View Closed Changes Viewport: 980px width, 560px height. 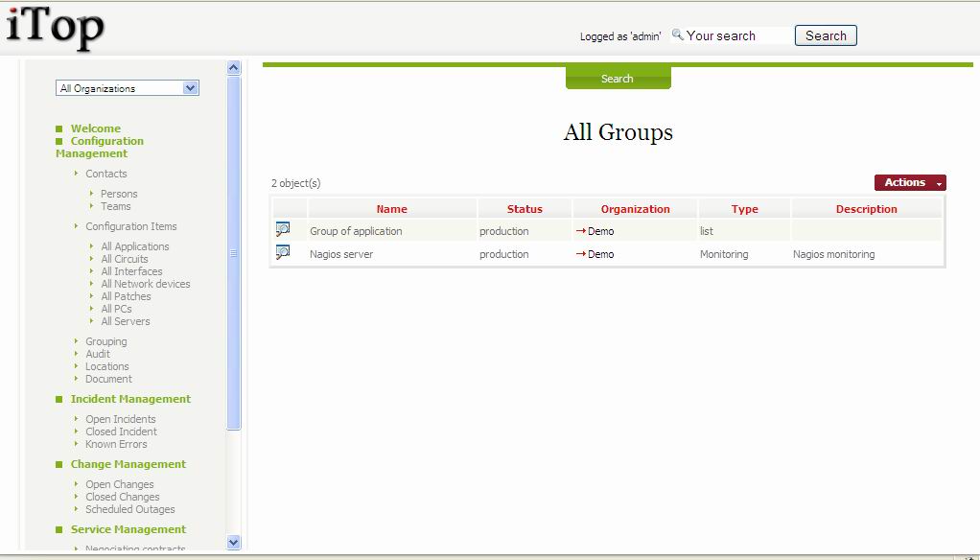point(123,497)
